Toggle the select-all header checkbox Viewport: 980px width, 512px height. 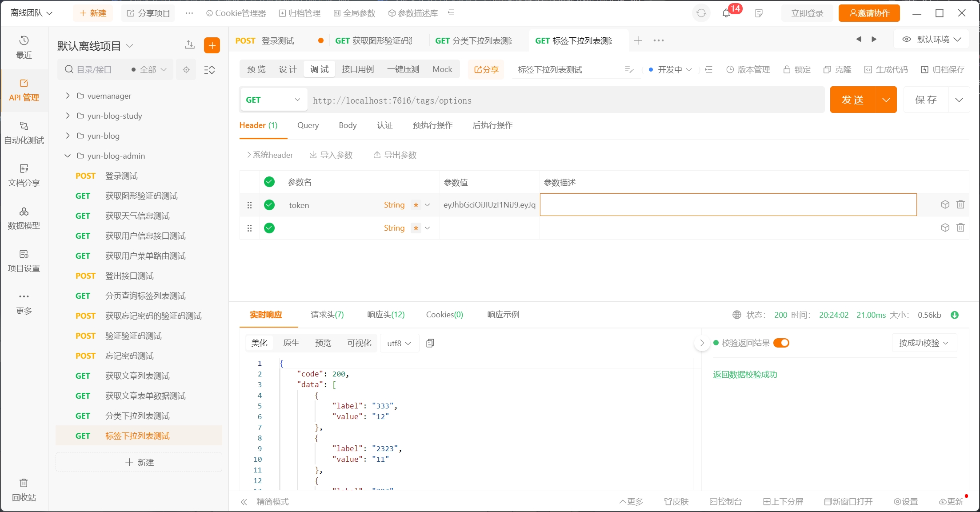click(x=269, y=182)
